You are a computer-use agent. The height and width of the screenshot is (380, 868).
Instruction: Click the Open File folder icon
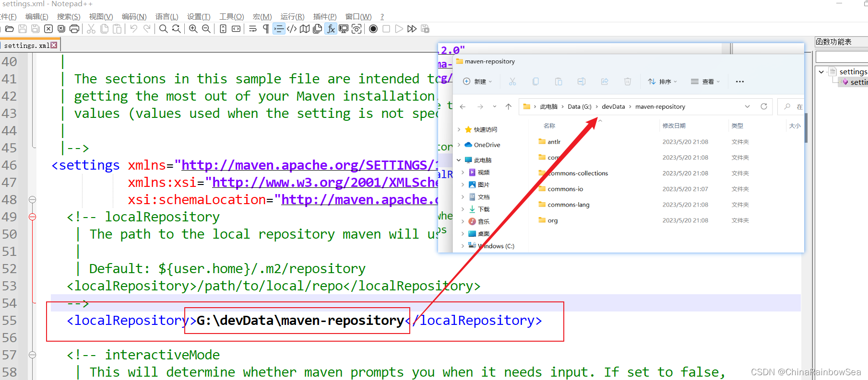[9, 29]
